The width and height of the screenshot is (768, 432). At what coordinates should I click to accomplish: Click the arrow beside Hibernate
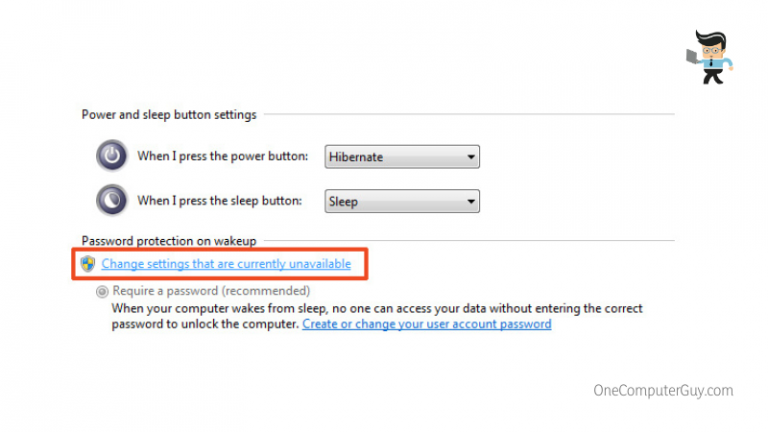click(469, 157)
